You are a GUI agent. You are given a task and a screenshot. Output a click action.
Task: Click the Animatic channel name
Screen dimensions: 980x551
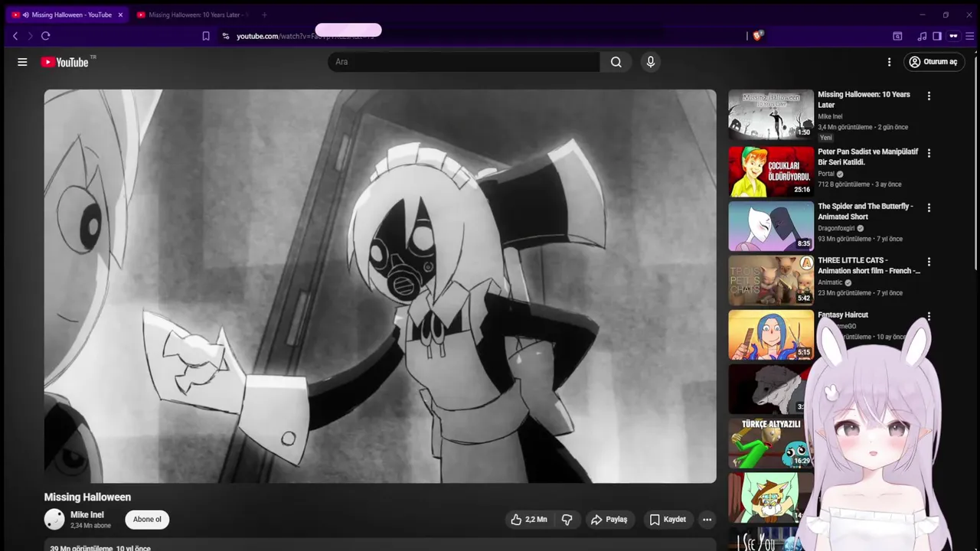click(830, 282)
